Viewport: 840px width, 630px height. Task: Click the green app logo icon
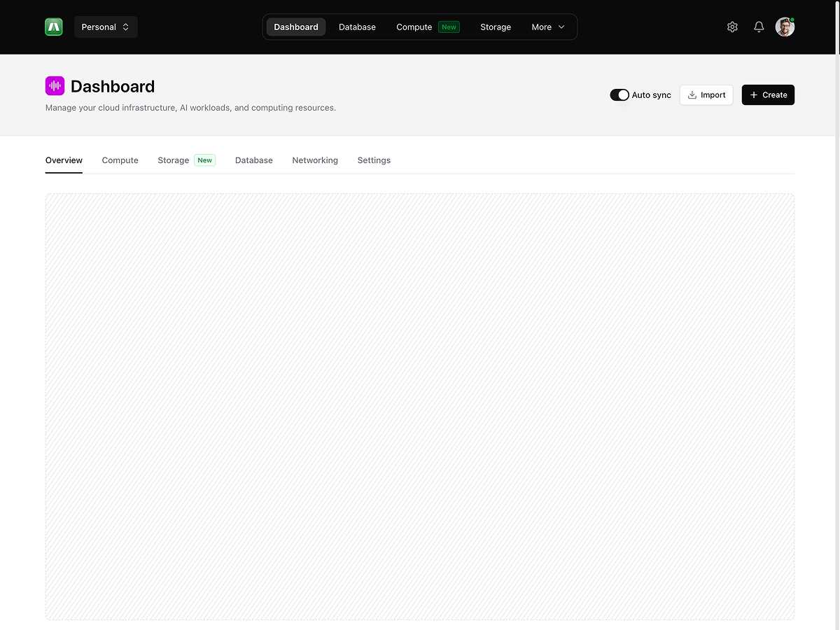coord(54,27)
